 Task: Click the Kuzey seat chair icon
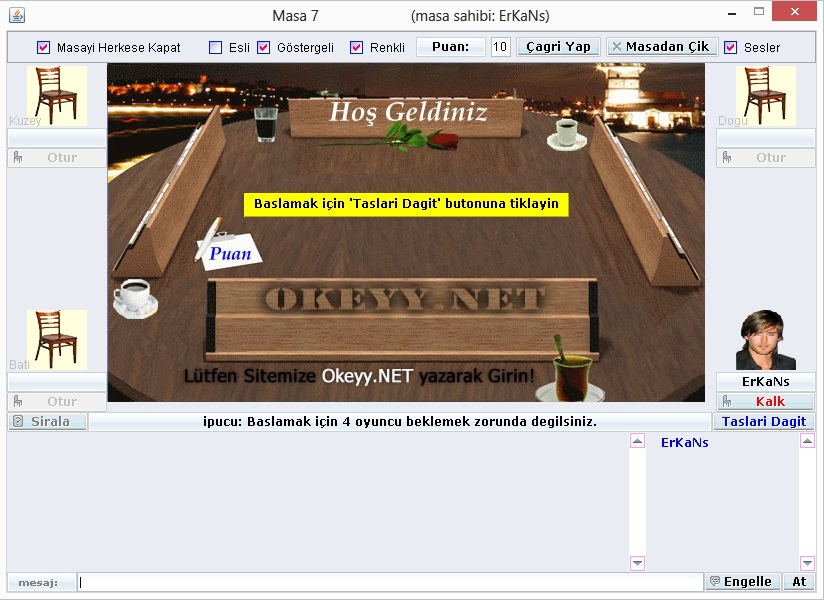[57, 96]
